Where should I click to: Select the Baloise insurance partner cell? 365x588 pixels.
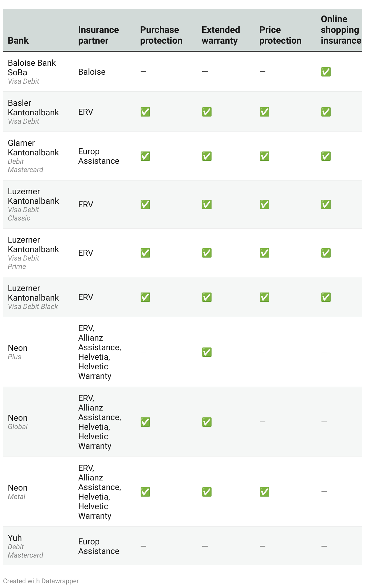click(92, 72)
